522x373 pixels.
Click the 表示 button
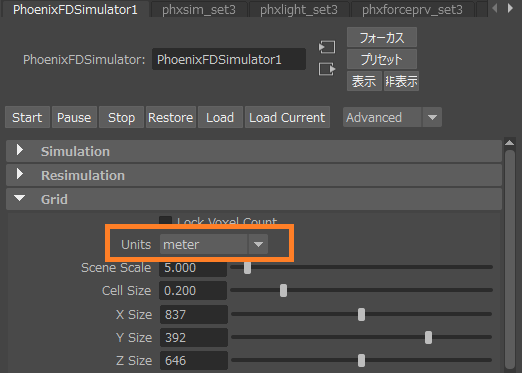coord(364,81)
